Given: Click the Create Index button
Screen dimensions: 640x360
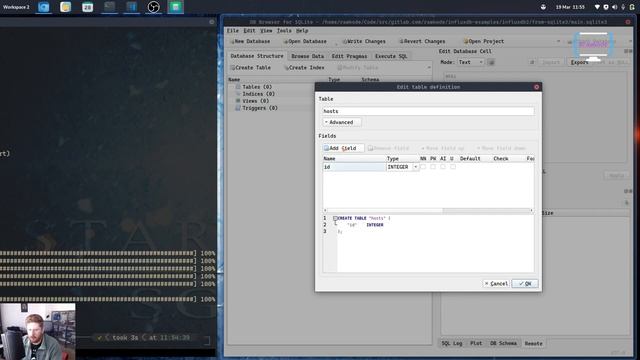Looking at the screenshot, I should point(304,68).
